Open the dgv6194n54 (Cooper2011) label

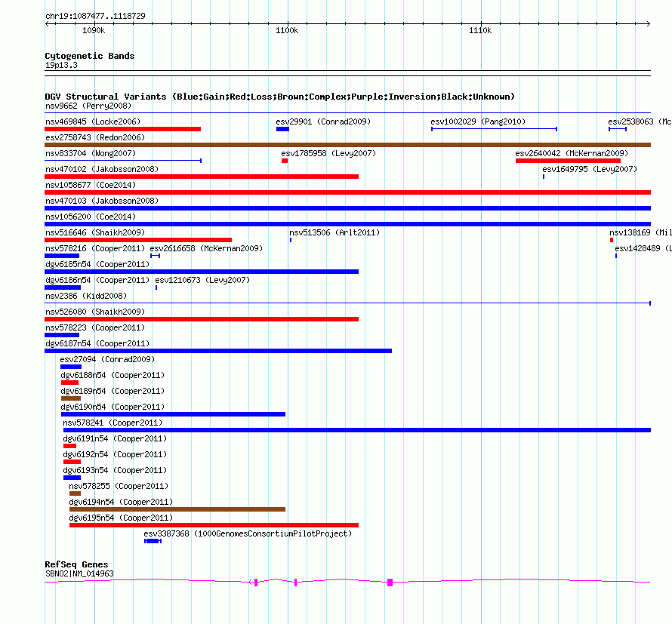(121, 502)
